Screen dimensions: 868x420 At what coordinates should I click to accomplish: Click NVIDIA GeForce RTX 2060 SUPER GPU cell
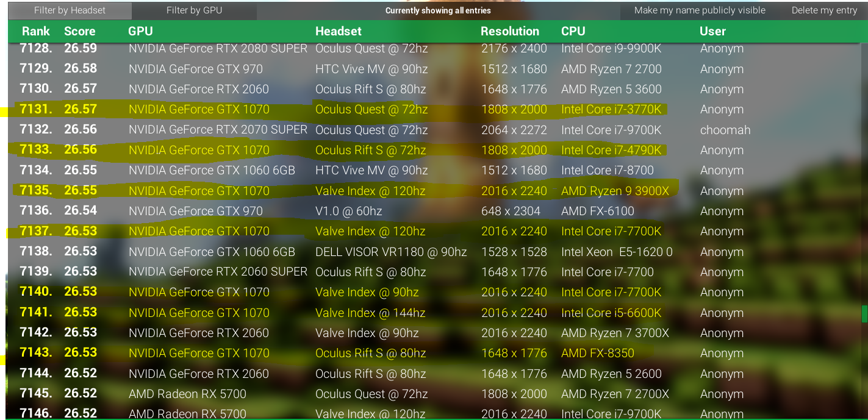[218, 272]
